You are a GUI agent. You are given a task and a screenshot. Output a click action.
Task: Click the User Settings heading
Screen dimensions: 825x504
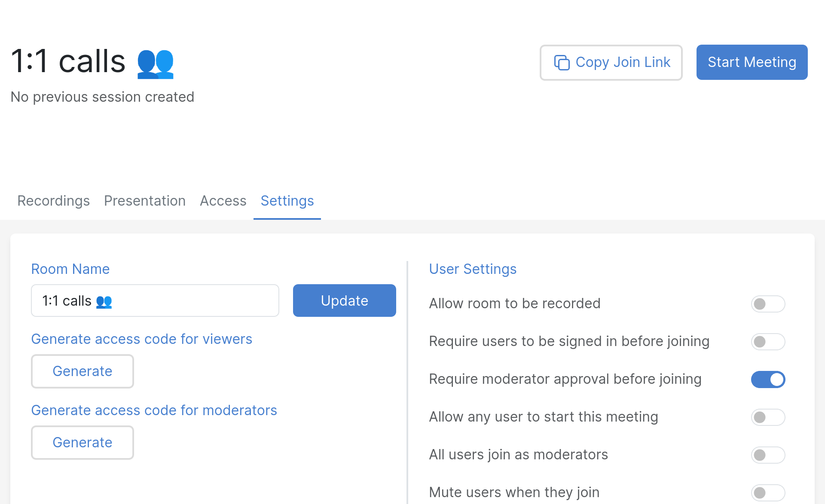pyautogui.click(x=472, y=269)
